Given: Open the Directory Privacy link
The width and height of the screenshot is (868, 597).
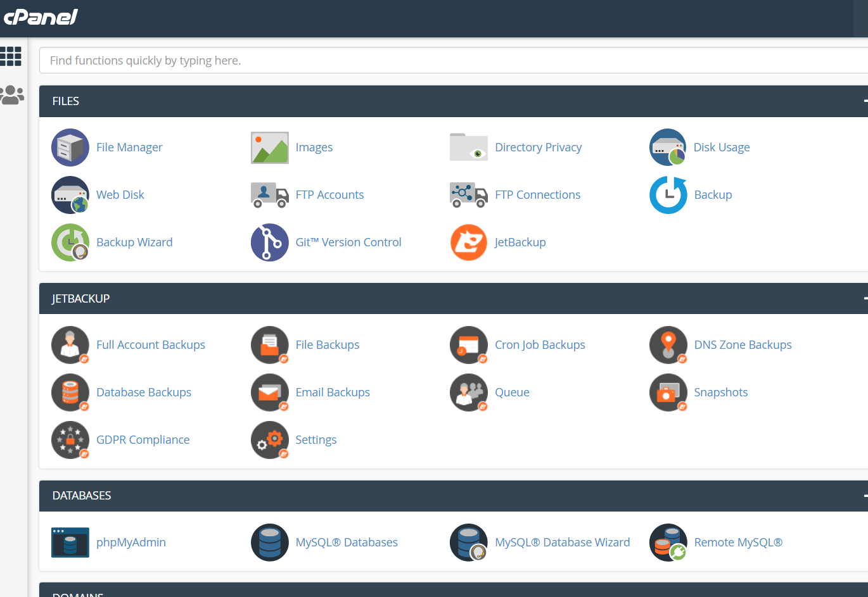Looking at the screenshot, I should [x=538, y=148].
